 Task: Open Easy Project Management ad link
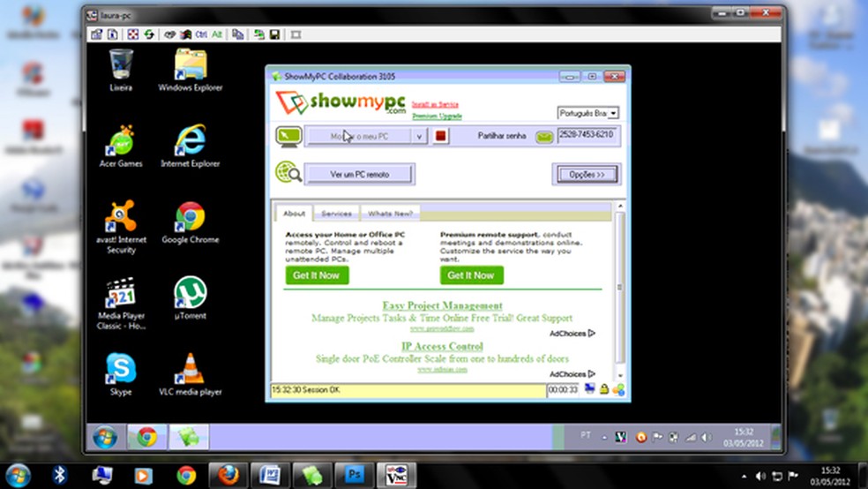coord(442,305)
